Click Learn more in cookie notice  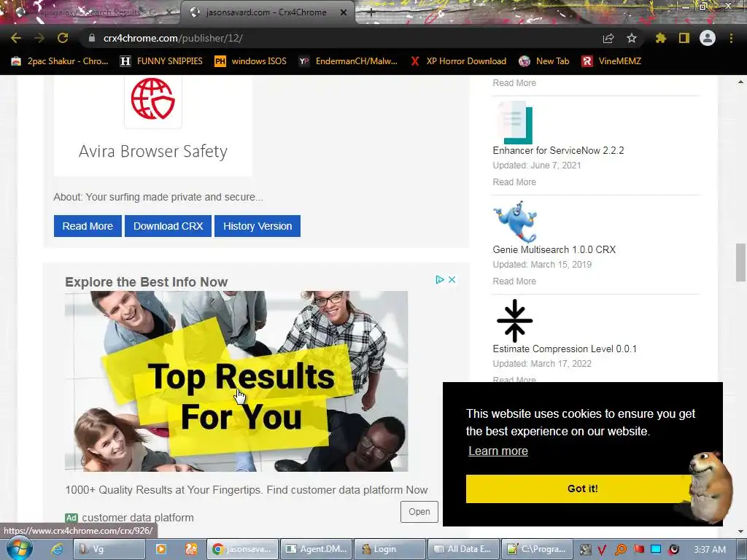click(498, 451)
